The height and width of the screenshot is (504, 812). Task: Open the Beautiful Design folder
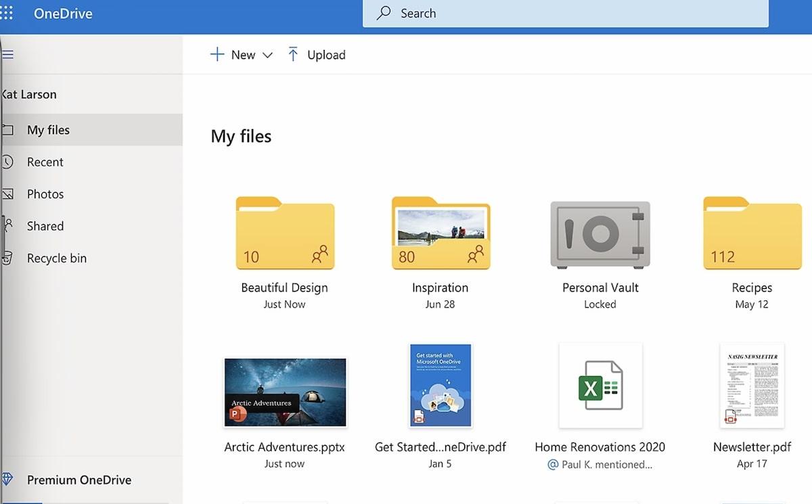285,234
